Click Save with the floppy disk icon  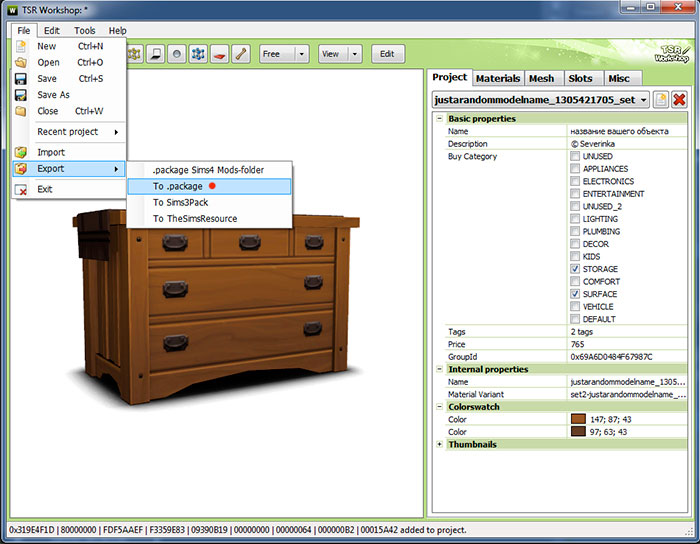point(21,79)
